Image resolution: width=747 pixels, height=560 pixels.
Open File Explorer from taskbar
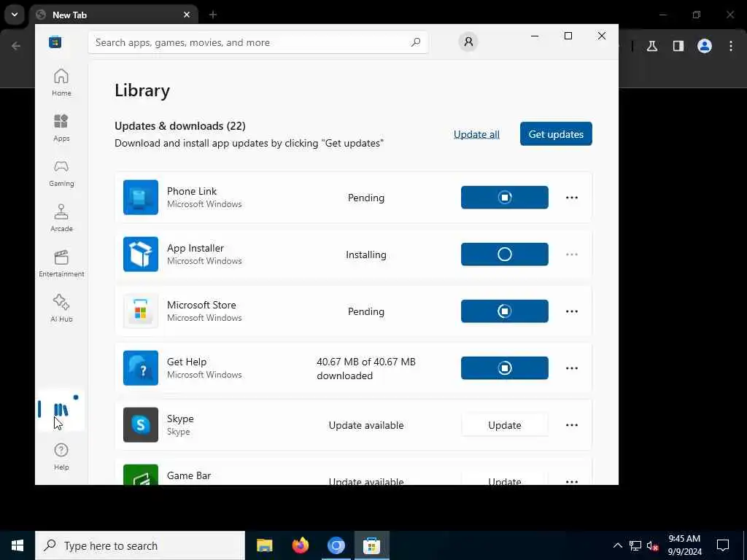(x=264, y=545)
